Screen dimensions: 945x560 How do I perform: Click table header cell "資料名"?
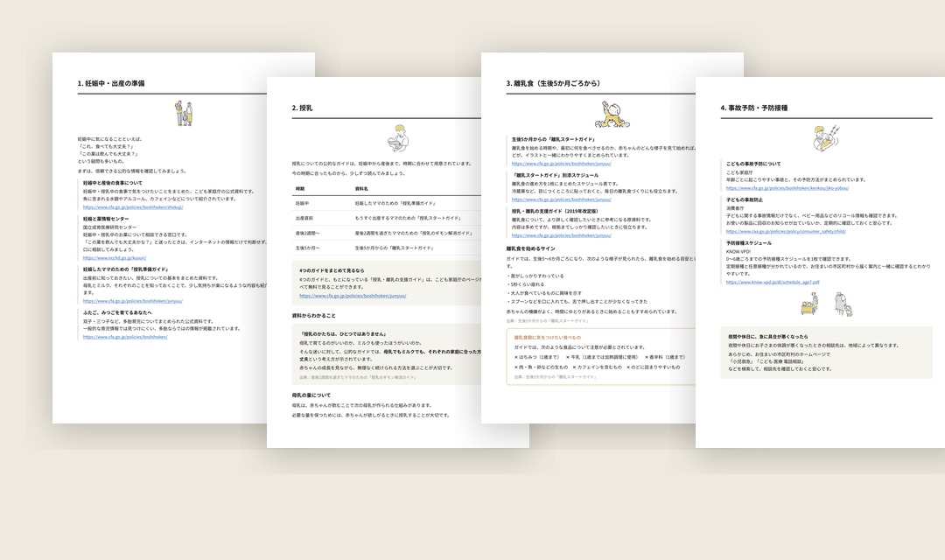tap(361, 189)
